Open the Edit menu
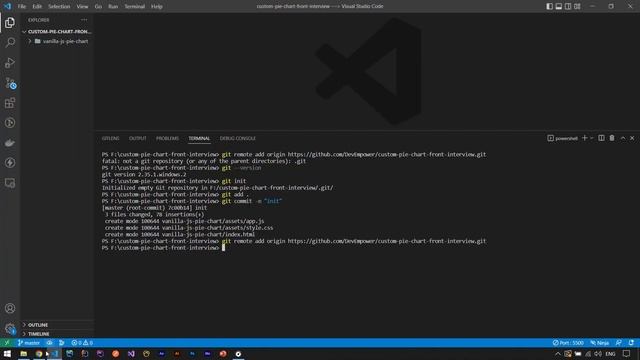The image size is (640, 360). pyautogui.click(x=37, y=7)
